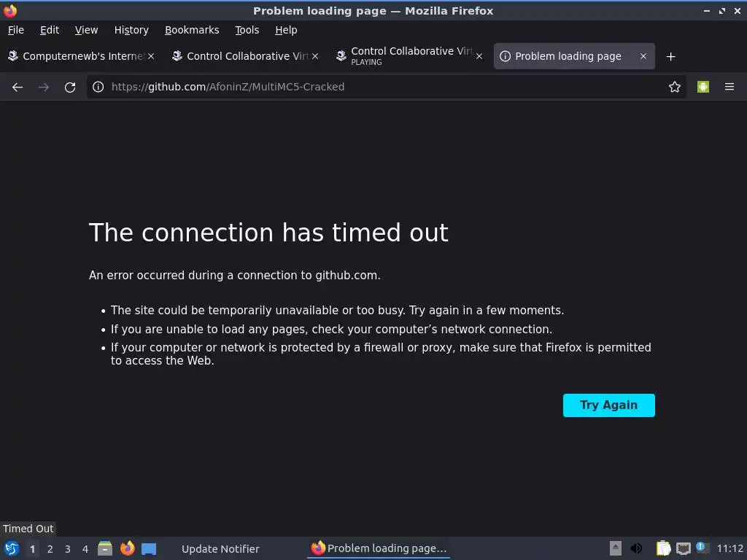Select Problem loading page taskbar window
Screen dimensions: 747x560
379,548
